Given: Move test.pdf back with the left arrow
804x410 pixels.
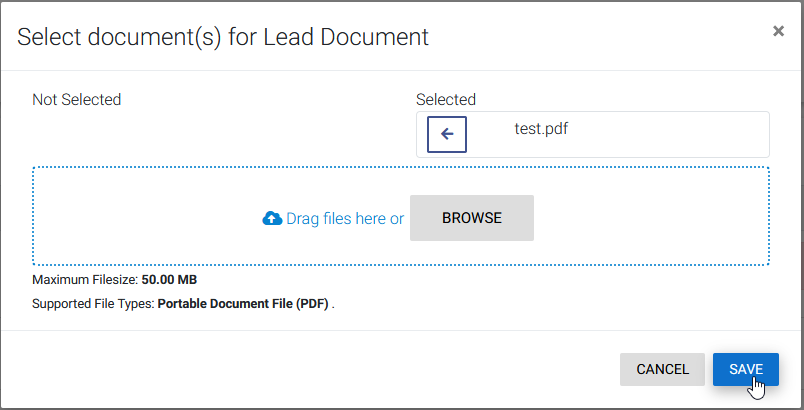Looking at the screenshot, I should pyautogui.click(x=447, y=134).
